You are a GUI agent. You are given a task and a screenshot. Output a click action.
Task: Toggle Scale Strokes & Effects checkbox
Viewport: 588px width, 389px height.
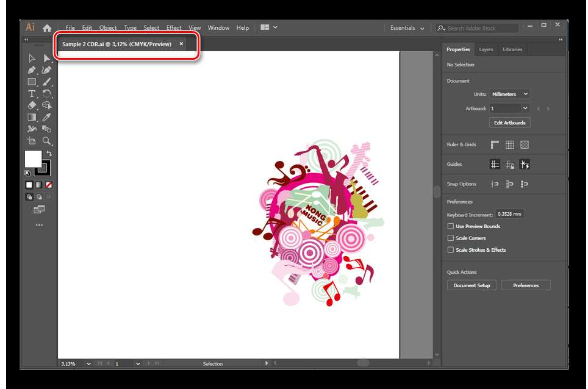coord(451,250)
